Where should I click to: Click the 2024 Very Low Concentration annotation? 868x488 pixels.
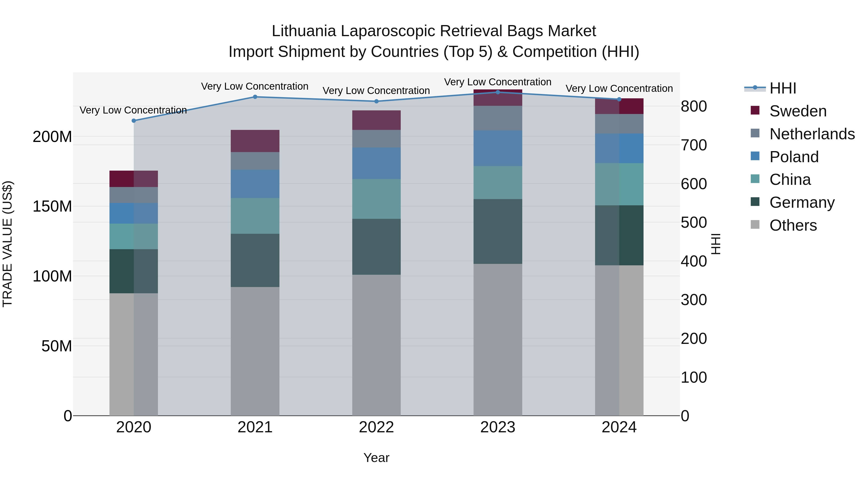click(619, 88)
